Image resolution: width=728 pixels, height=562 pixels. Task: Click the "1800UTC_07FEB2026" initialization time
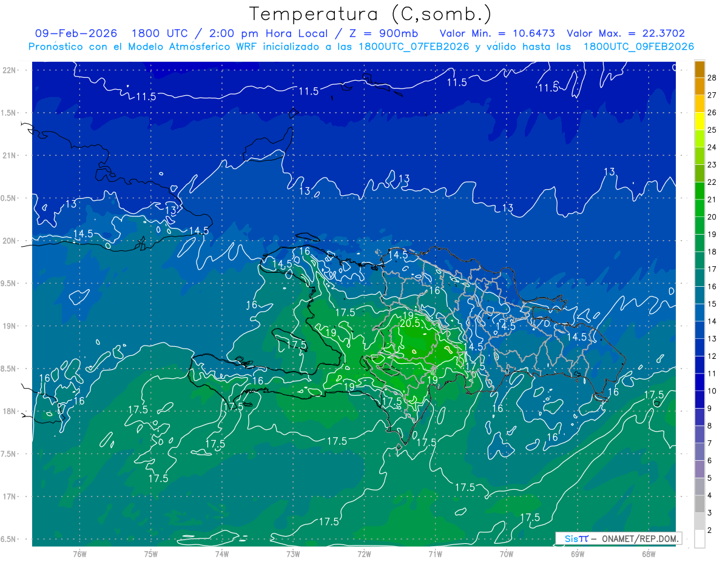[x=414, y=47]
